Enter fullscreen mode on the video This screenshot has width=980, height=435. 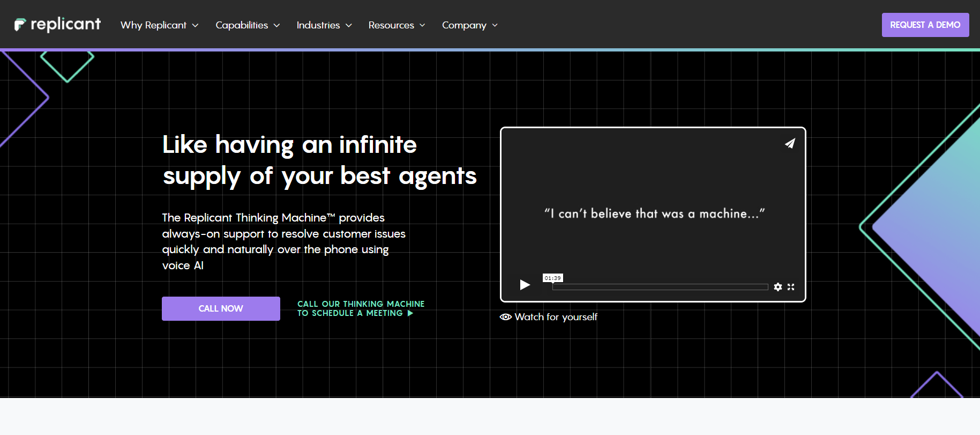tap(791, 287)
